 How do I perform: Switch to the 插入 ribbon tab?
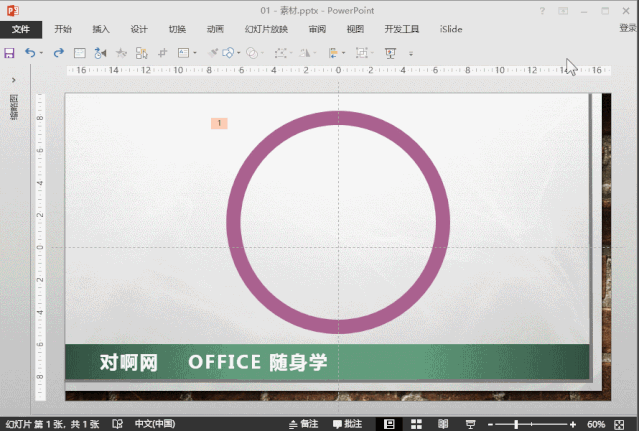101,29
